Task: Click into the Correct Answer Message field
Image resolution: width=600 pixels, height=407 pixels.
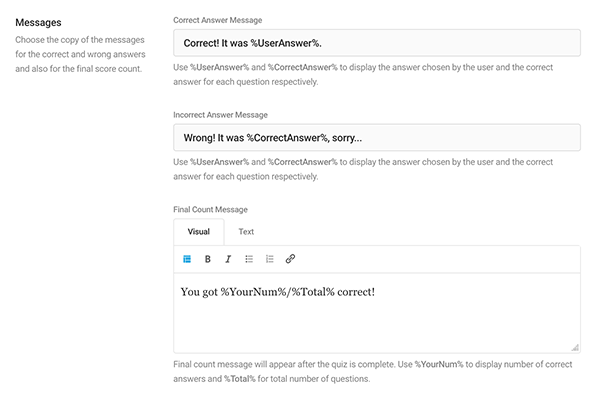Action: click(376, 43)
